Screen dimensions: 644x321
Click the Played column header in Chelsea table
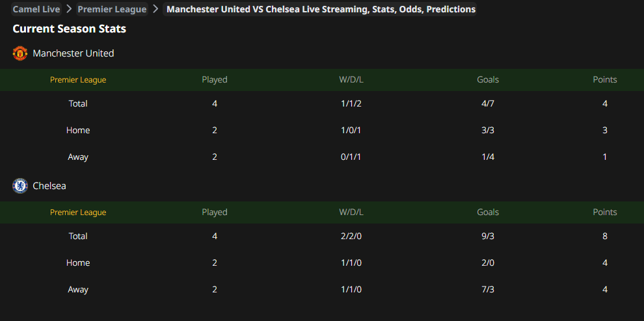click(215, 212)
